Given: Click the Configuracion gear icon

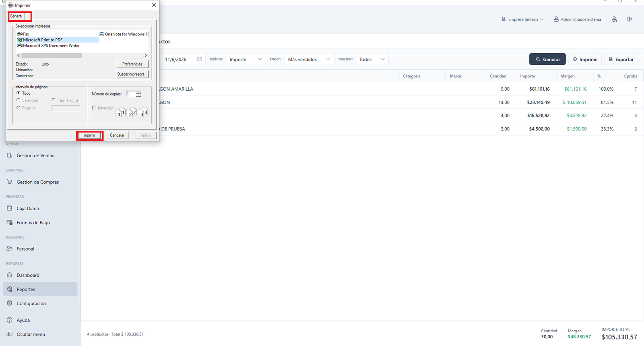Looking at the screenshot, I should pos(10,303).
